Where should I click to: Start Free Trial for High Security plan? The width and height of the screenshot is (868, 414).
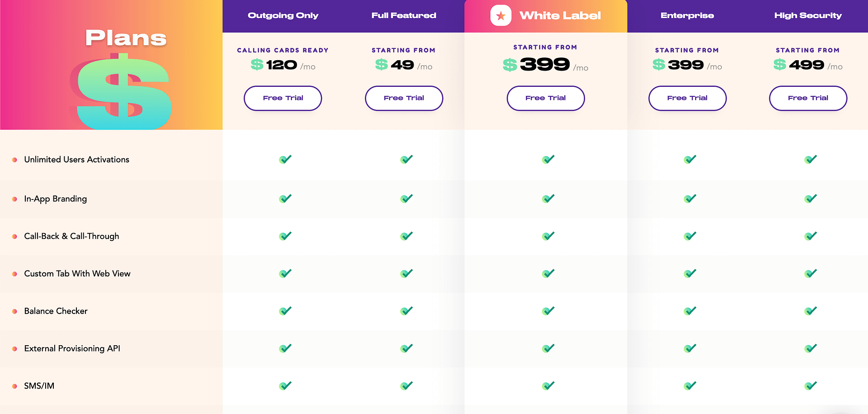point(808,98)
